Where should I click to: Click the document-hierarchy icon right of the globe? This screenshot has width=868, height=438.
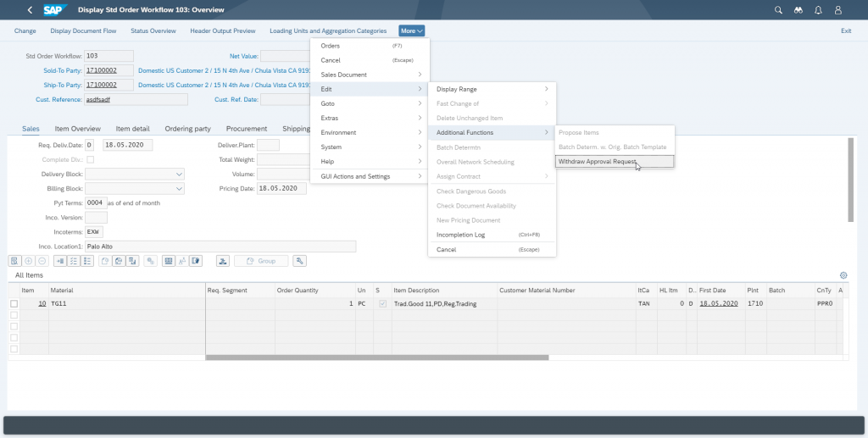click(132, 261)
